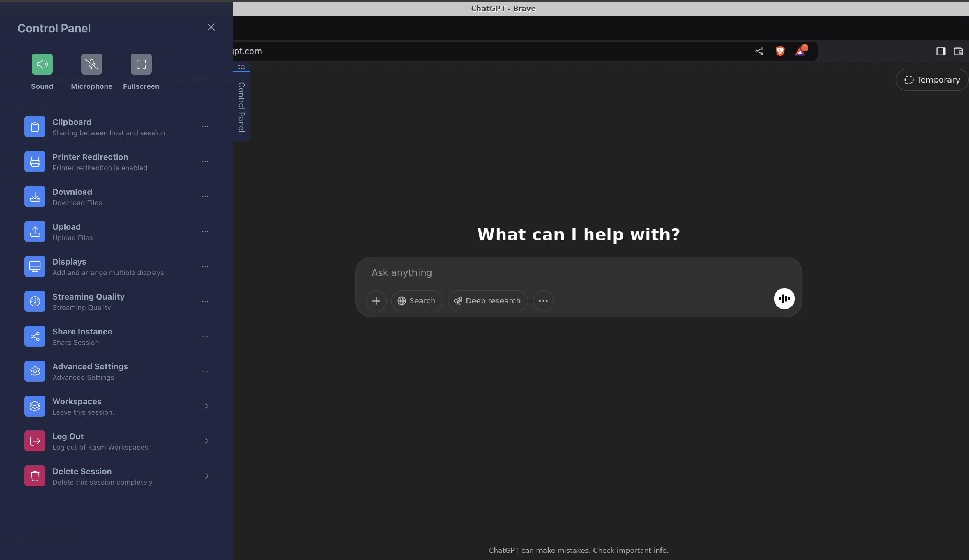
Task: Click the Workspaces layers icon
Action: point(35,406)
